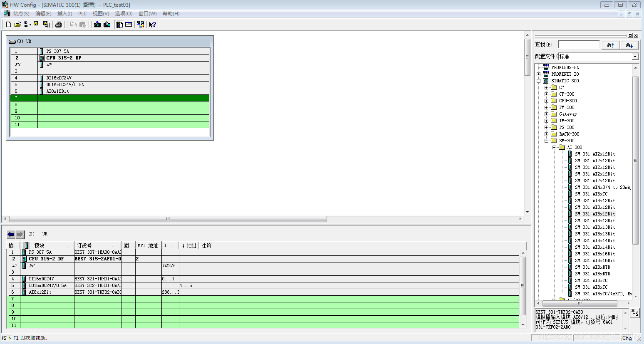Click the PROFIBUS-PA network icon
Image resolution: width=644 pixels, height=344 pixels.
click(546, 67)
